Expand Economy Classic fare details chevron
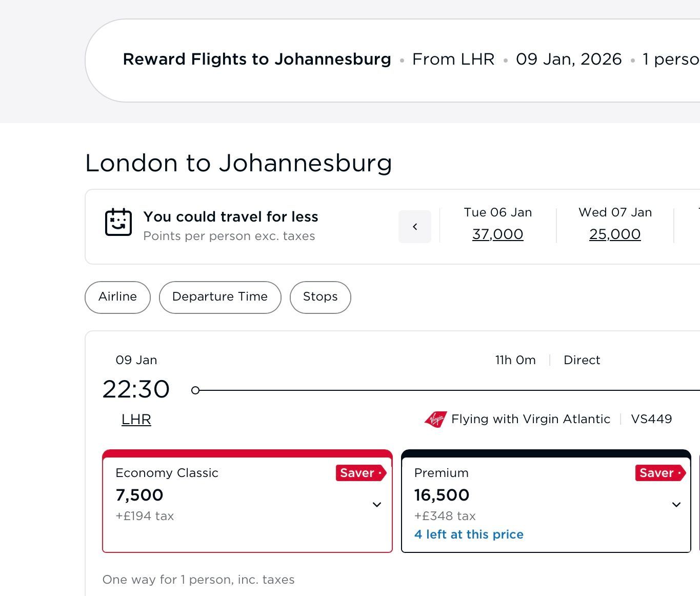This screenshot has width=700, height=596. coord(376,505)
